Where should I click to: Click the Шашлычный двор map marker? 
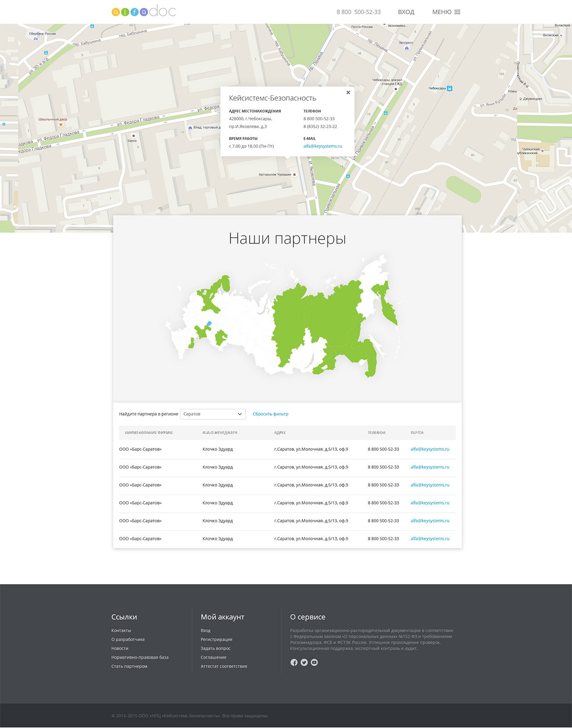(x=61, y=125)
